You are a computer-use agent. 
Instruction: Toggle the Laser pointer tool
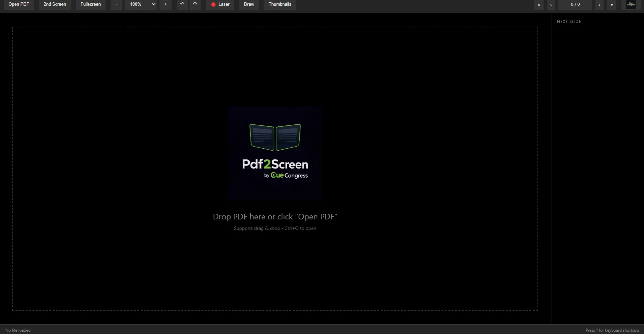click(220, 4)
